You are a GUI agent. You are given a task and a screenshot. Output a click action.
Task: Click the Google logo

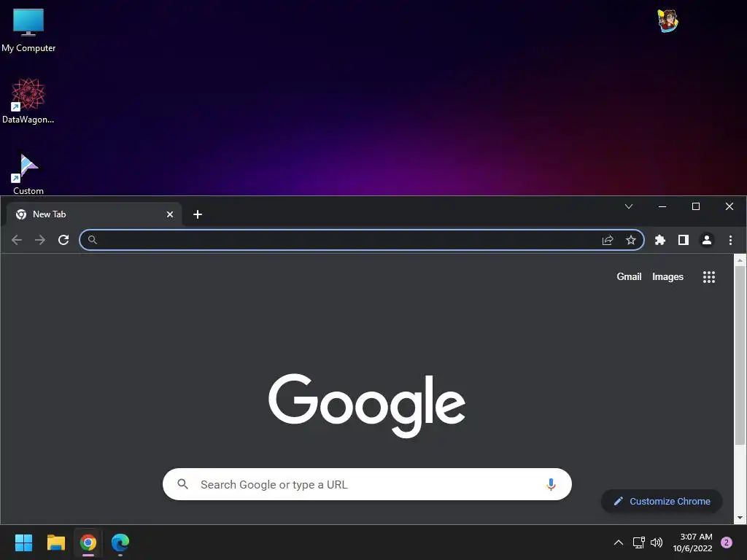[367, 405]
